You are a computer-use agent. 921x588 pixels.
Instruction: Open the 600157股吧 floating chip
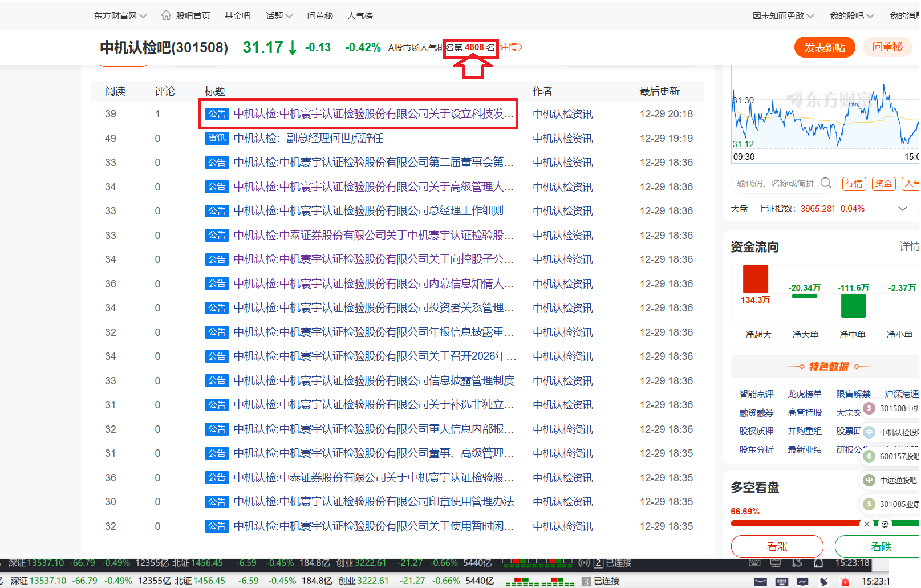(891, 456)
